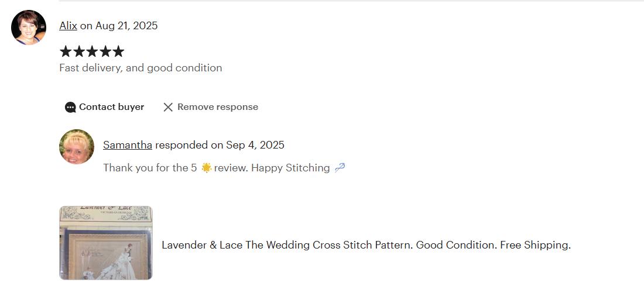Click the Remove response button label

click(218, 107)
